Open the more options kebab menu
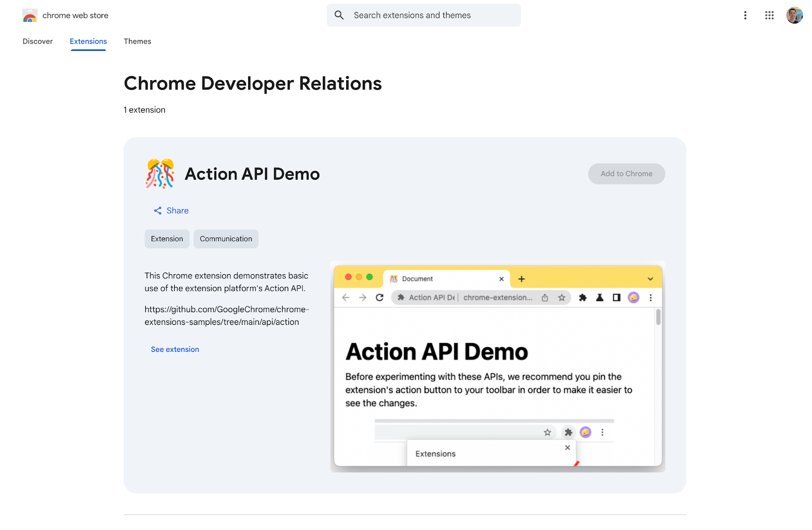This screenshot has height=530, width=812. (745, 15)
